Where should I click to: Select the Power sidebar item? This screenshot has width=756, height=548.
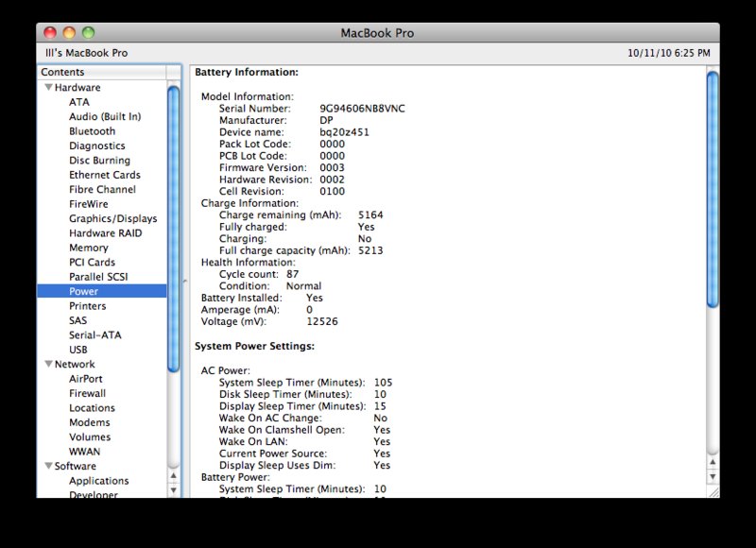pyautogui.click(x=83, y=291)
